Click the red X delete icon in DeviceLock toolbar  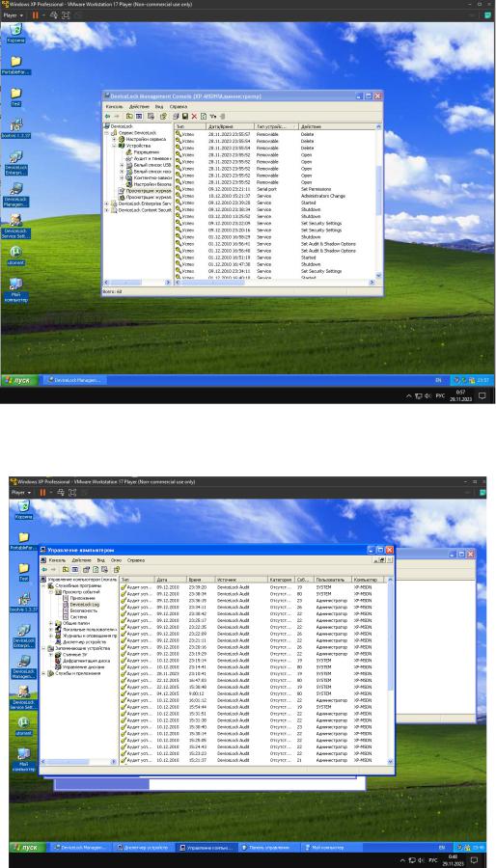tap(194, 117)
